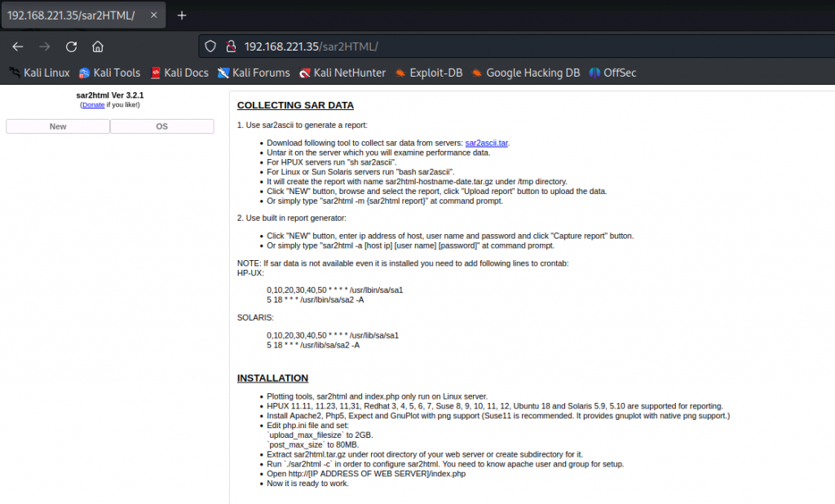
Task: Click the INSTALLATION heading
Action: (272, 378)
